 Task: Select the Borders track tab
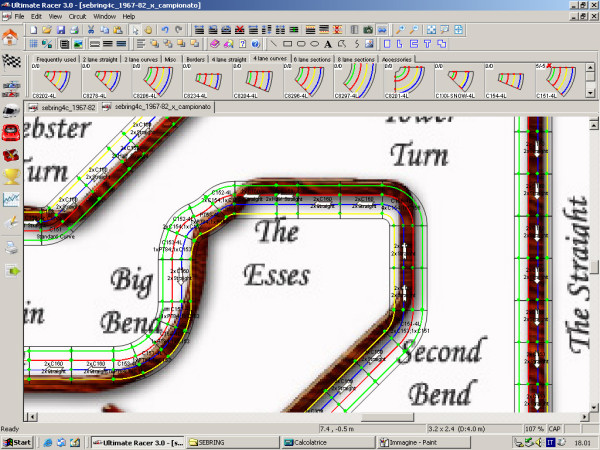pyautogui.click(x=194, y=59)
